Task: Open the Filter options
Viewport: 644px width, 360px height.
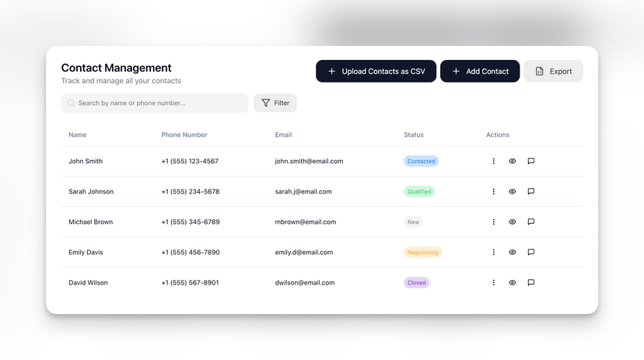Action: (x=275, y=103)
